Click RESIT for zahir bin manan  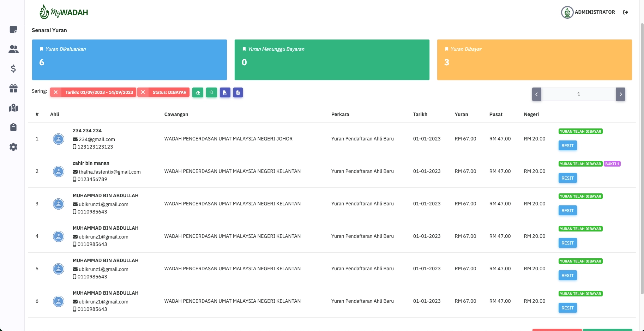pyautogui.click(x=567, y=178)
